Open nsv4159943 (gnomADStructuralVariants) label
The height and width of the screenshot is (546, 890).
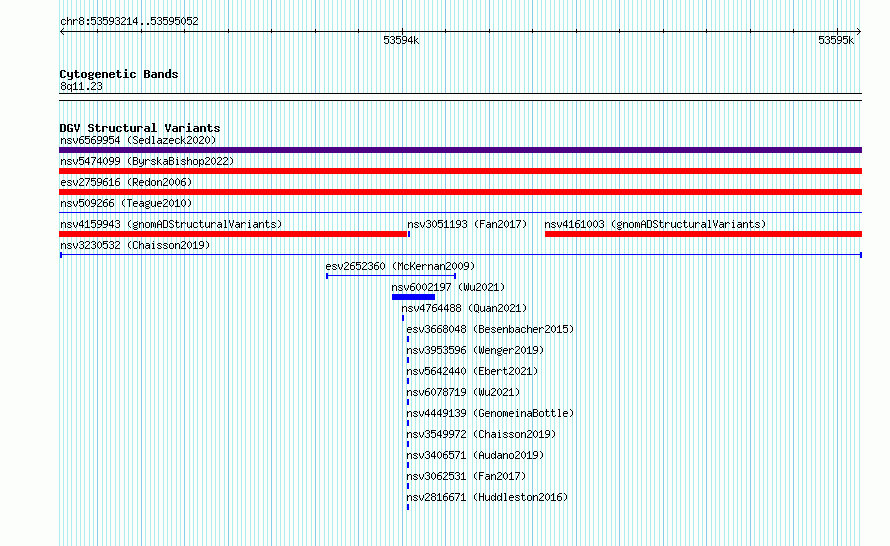[x=171, y=224]
